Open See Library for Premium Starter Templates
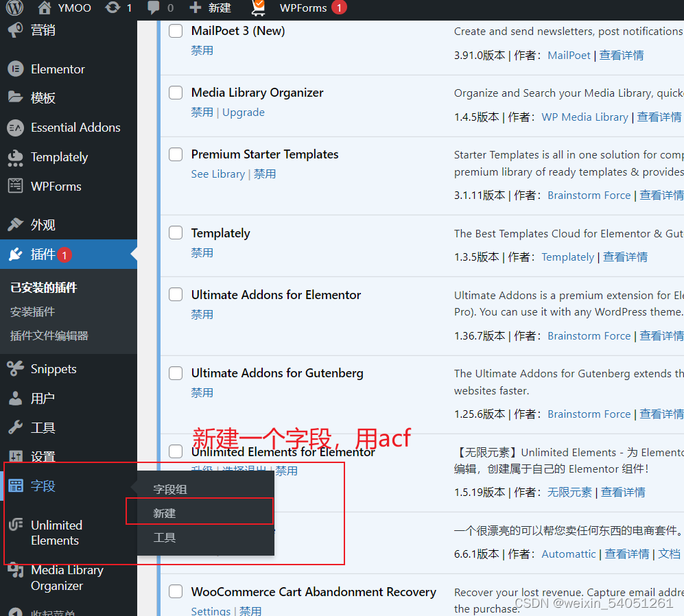The height and width of the screenshot is (616, 684). coord(217,174)
